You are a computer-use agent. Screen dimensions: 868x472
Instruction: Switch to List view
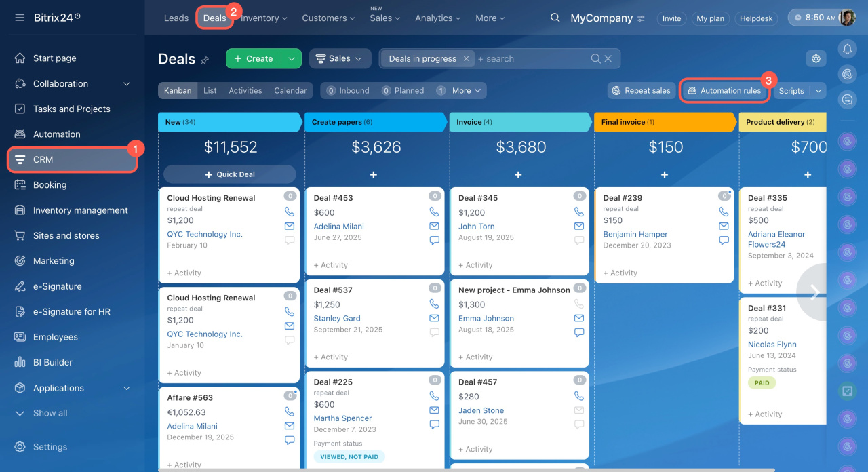(x=210, y=91)
